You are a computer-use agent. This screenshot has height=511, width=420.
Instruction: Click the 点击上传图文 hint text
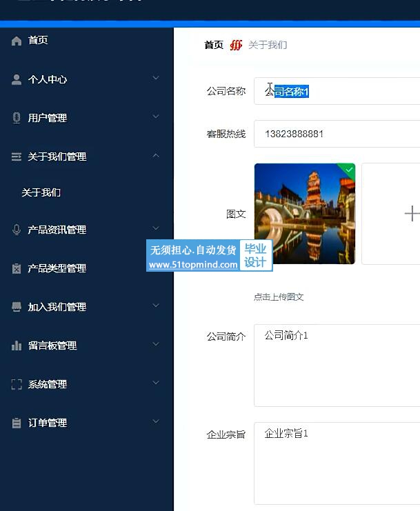pos(279,297)
